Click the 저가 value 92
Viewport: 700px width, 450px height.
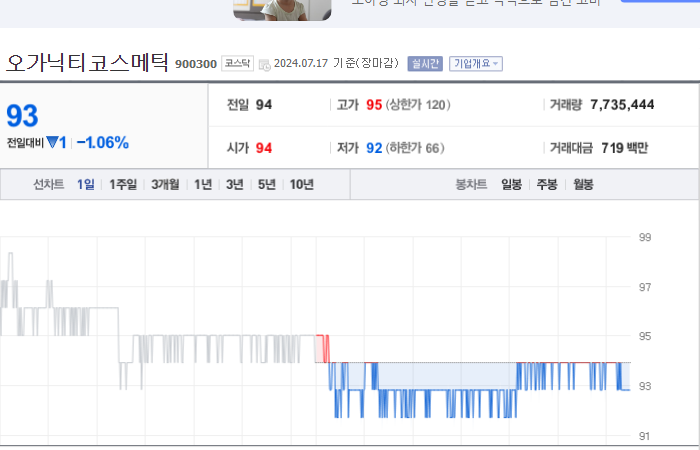pyautogui.click(x=374, y=148)
